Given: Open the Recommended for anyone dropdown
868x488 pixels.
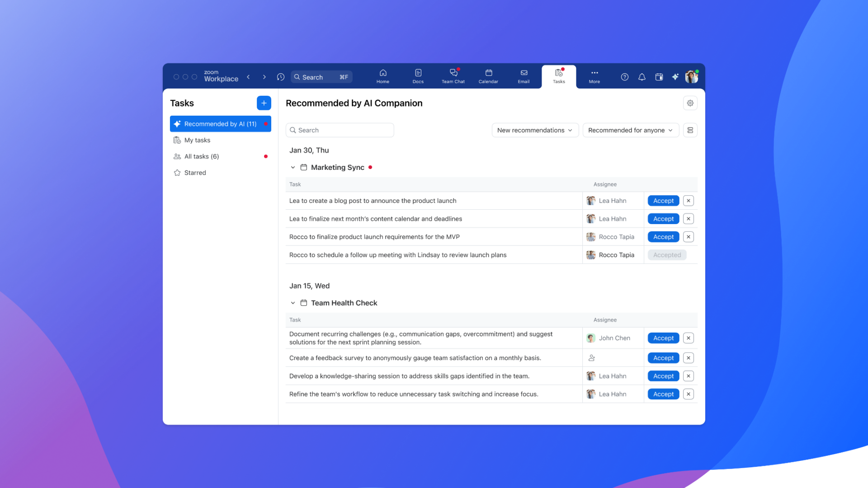Looking at the screenshot, I should coord(630,130).
